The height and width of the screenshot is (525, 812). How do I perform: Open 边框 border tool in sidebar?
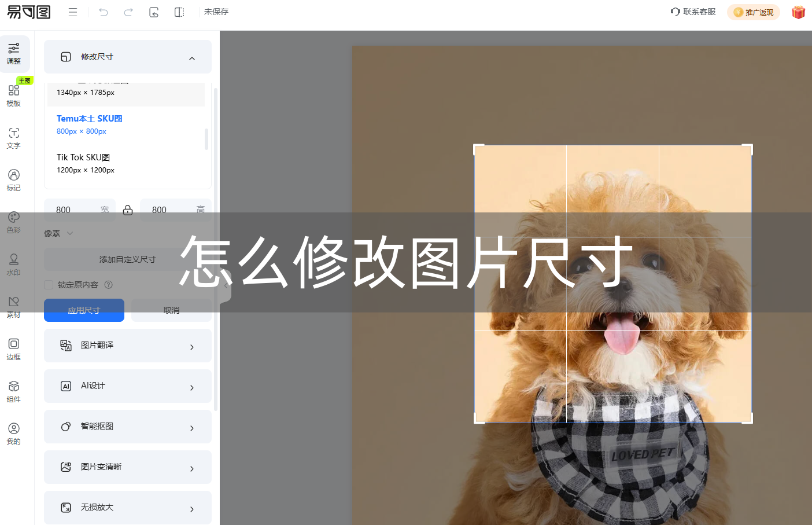point(14,350)
